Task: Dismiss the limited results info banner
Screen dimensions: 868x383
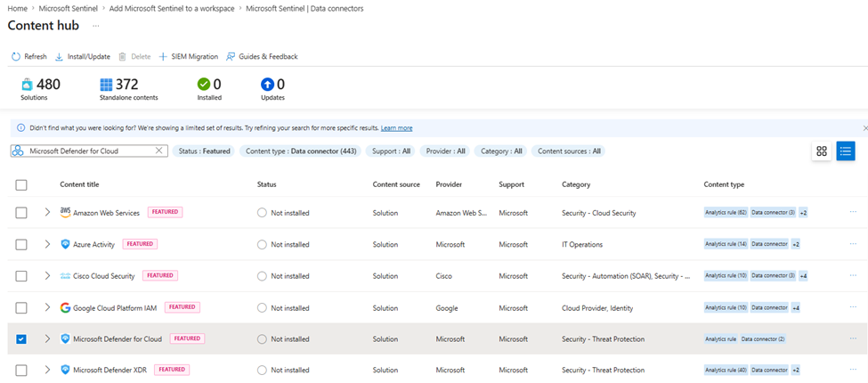Action: coord(864,128)
